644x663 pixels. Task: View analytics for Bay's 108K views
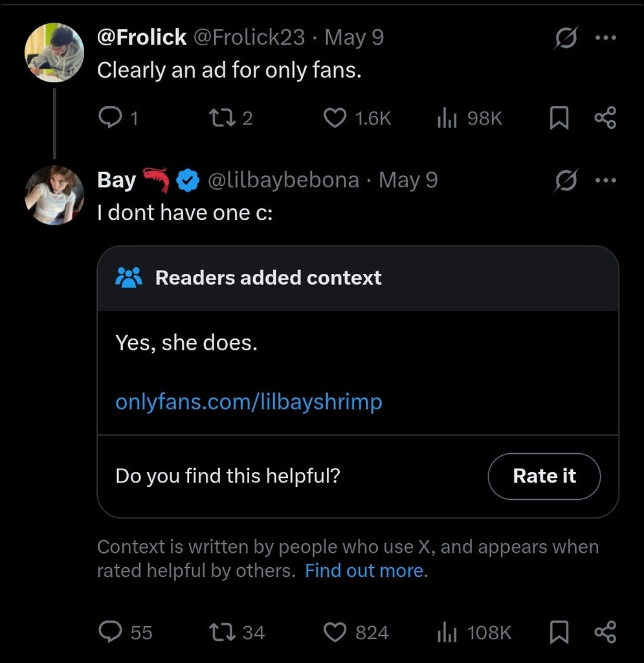click(x=448, y=631)
